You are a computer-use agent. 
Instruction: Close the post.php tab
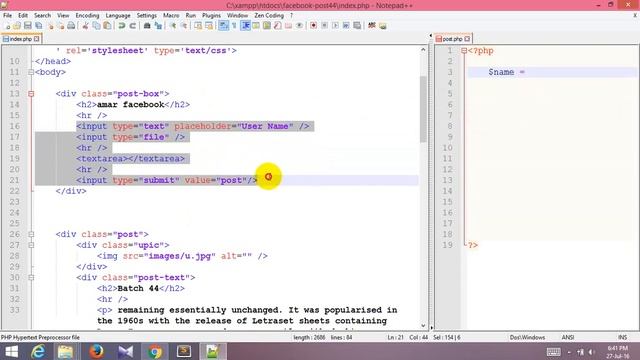click(467, 39)
